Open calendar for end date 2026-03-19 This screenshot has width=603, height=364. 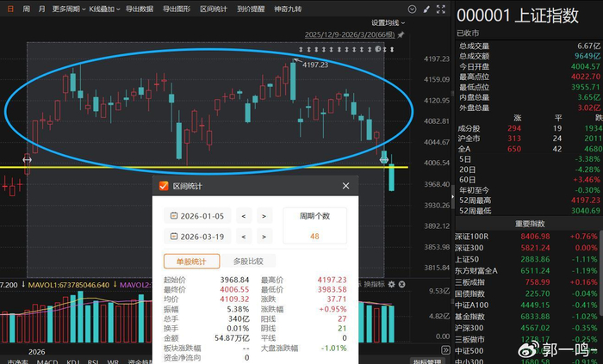174,236
